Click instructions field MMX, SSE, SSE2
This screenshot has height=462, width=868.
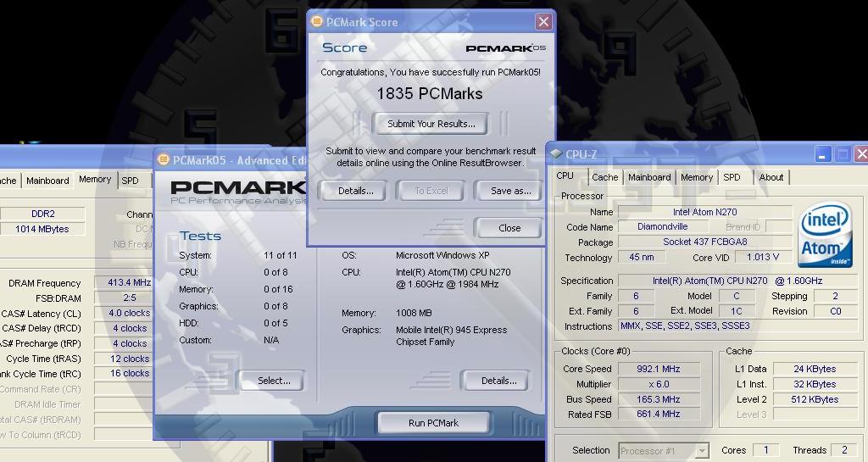click(x=737, y=326)
